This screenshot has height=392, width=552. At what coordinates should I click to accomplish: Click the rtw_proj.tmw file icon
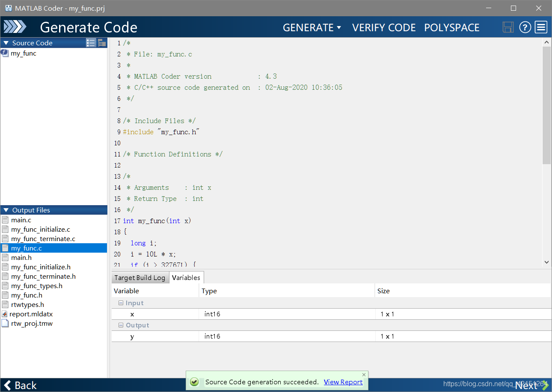5,323
